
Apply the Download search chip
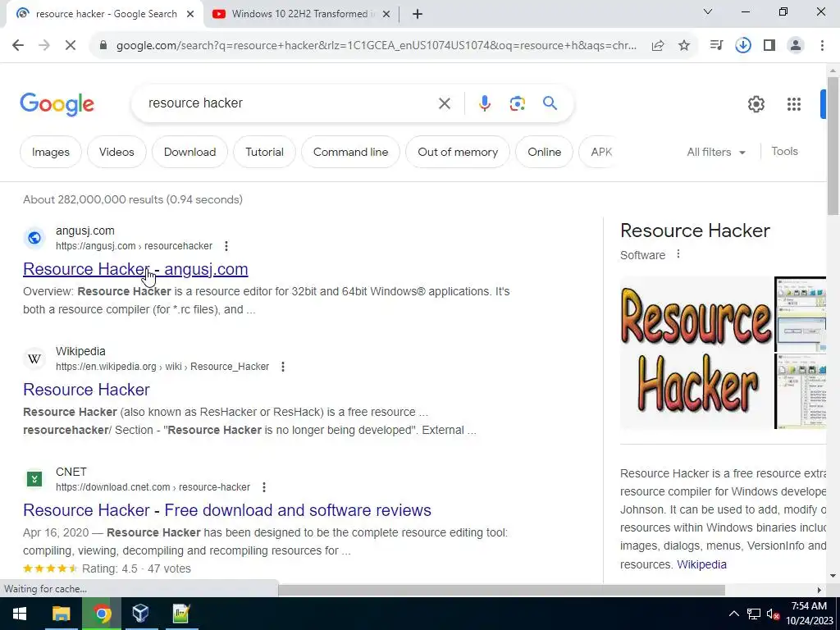[189, 152]
